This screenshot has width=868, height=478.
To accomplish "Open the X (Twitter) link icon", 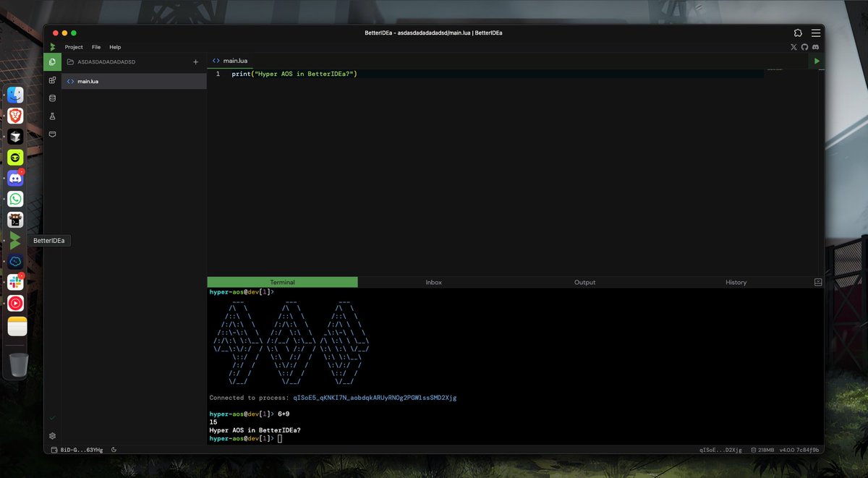I will tap(794, 47).
